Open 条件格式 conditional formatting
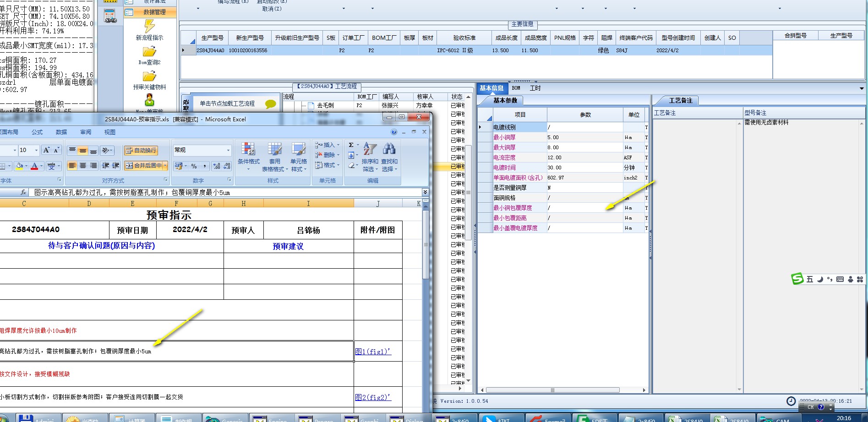868x422 pixels. 248,156
